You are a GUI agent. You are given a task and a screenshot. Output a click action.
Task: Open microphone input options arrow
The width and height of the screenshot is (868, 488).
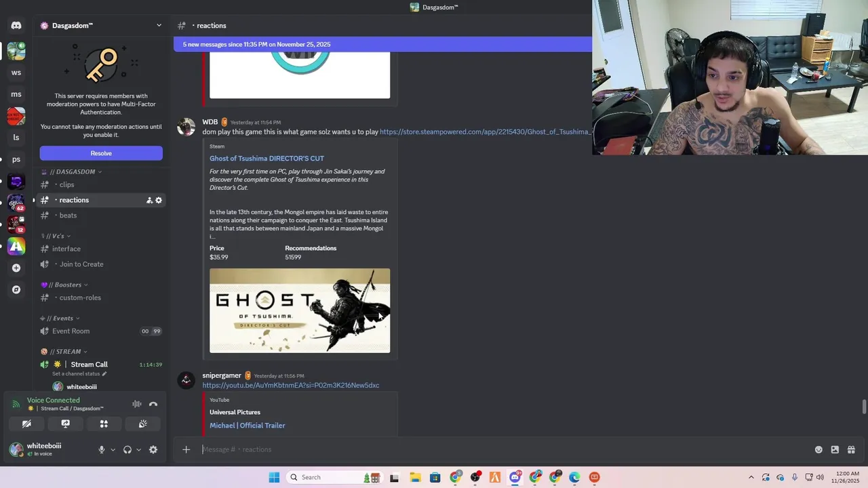pyautogui.click(x=113, y=449)
